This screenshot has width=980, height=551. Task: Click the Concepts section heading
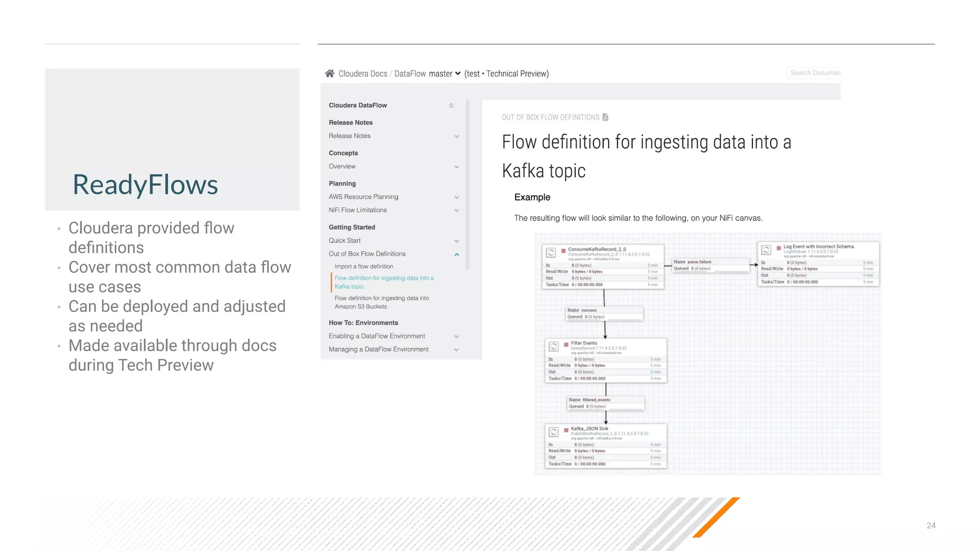[343, 153]
